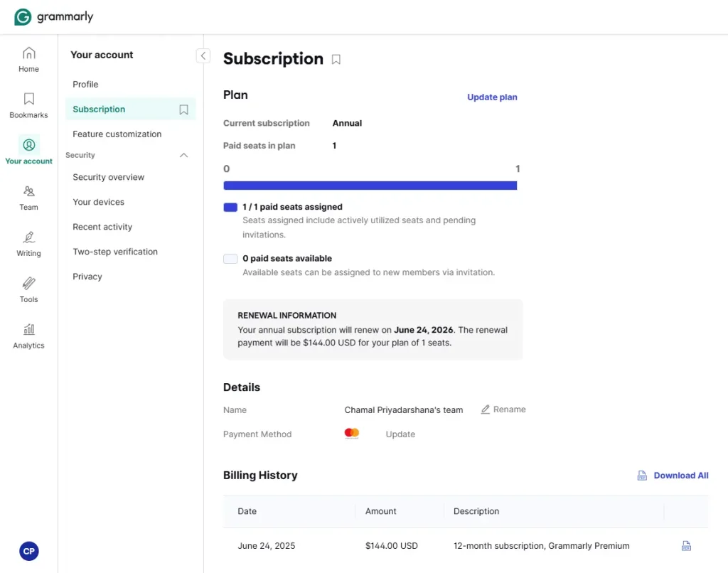Go to Home in the left rail

(x=28, y=60)
